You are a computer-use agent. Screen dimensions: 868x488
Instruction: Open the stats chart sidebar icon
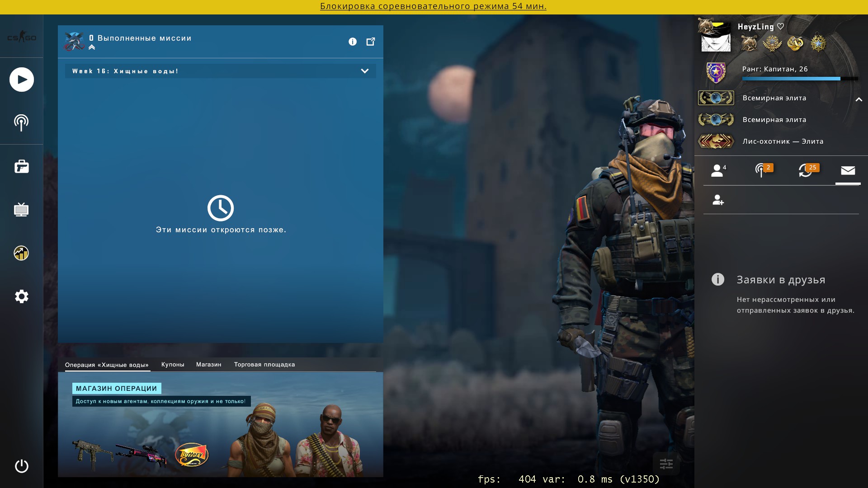click(x=21, y=253)
